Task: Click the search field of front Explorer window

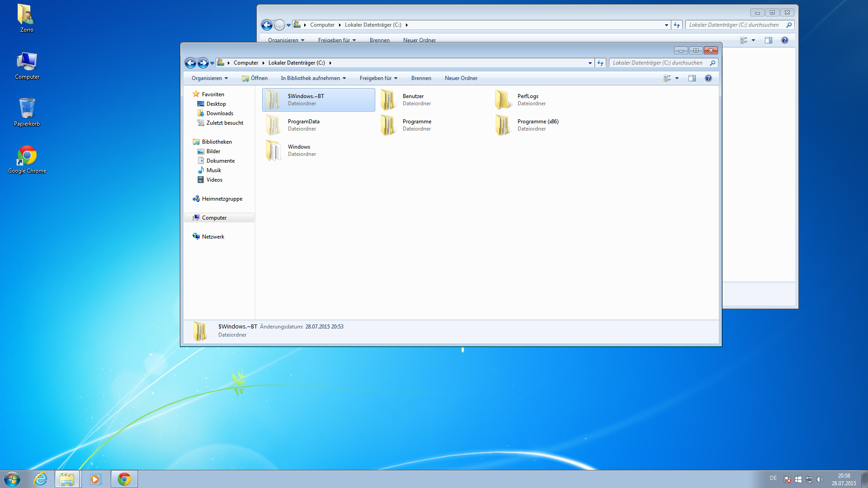Action: pyautogui.click(x=658, y=63)
